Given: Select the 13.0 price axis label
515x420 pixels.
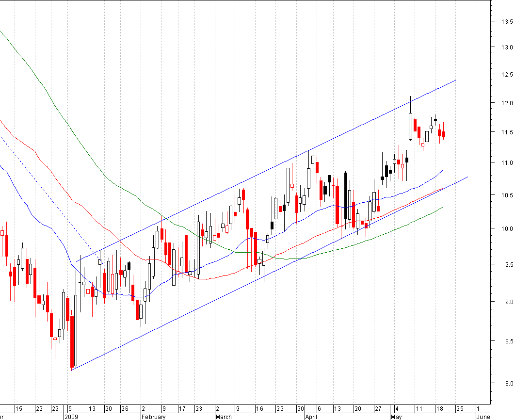Looking at the screenshot, I should tap(507, 48).
